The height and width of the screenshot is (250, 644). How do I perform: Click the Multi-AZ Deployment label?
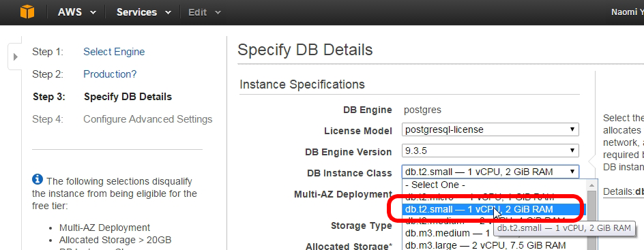(x=343, y=194)
